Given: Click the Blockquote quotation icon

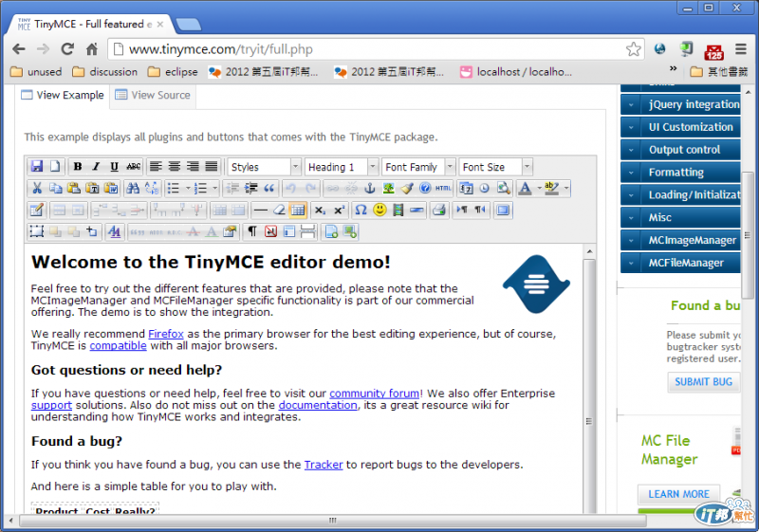Looking at the screenshot, I should pos(269,188).
